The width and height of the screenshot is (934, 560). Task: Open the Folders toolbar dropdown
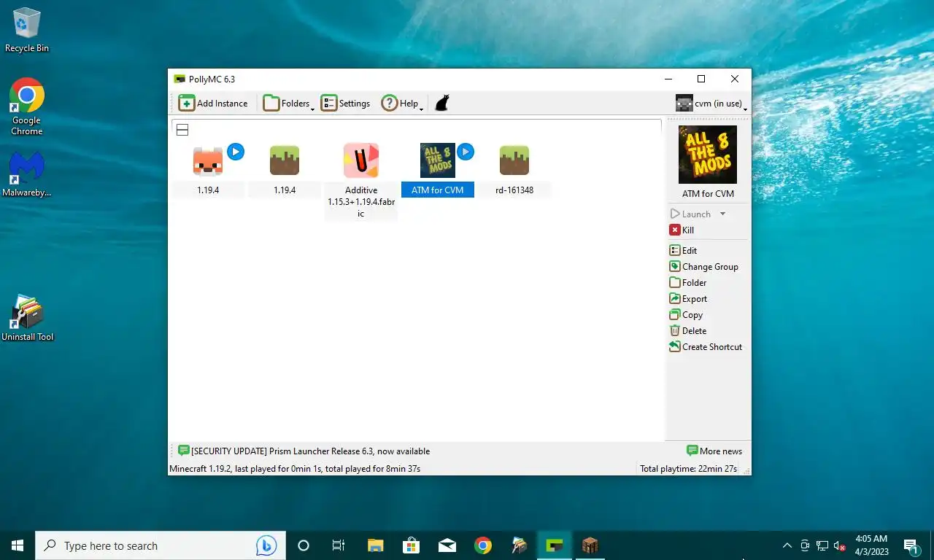point(288,104)
